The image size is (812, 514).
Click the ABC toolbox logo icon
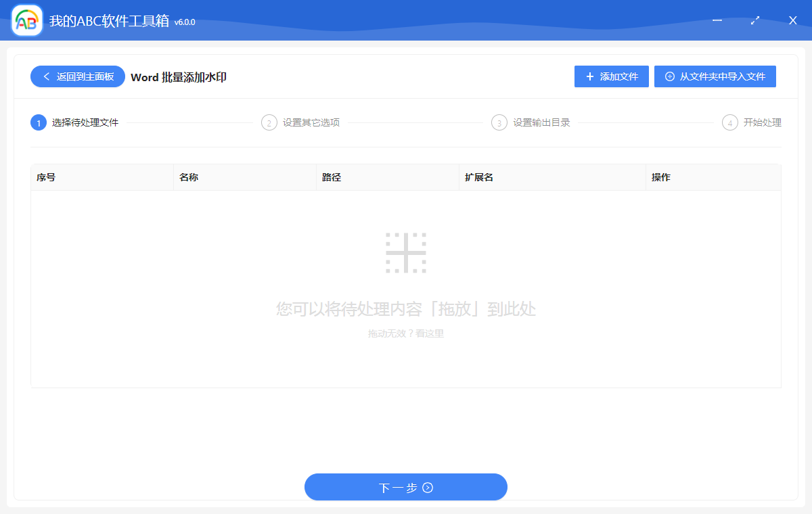(x=26, y=20)
